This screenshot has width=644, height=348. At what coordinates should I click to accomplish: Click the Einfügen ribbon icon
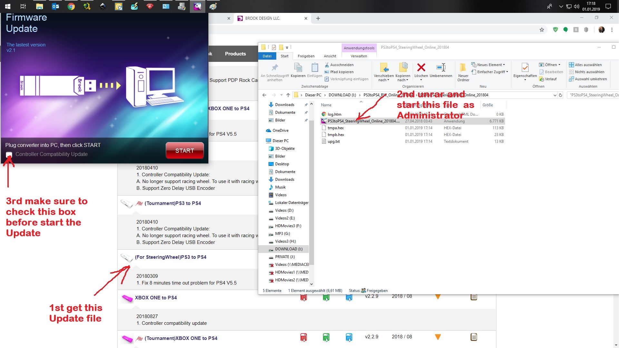(315, 70)
